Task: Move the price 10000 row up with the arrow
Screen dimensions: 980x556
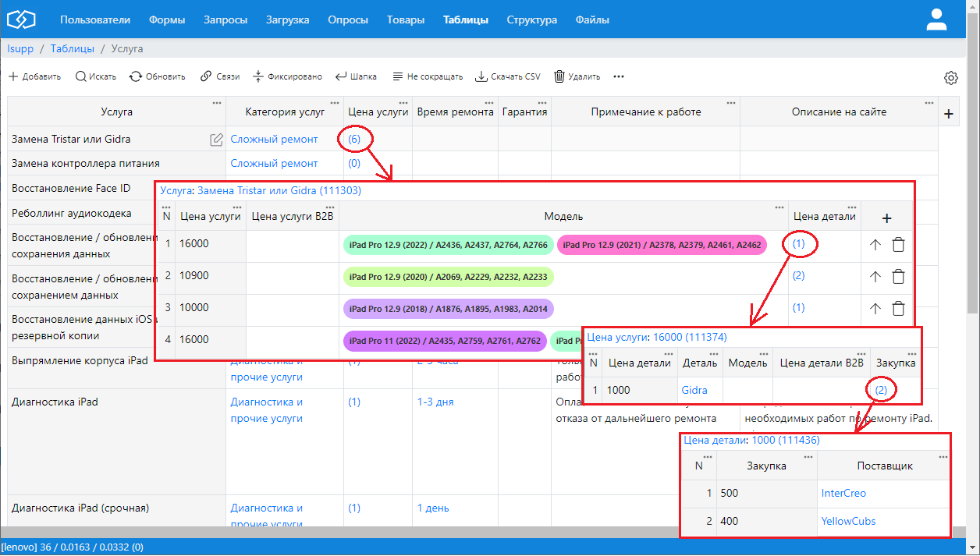Action: point(875,308)
